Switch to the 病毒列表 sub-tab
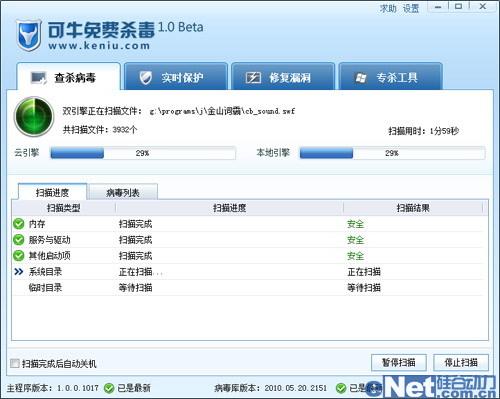Viewport: 500px width, 399px height. coord(123,192)
